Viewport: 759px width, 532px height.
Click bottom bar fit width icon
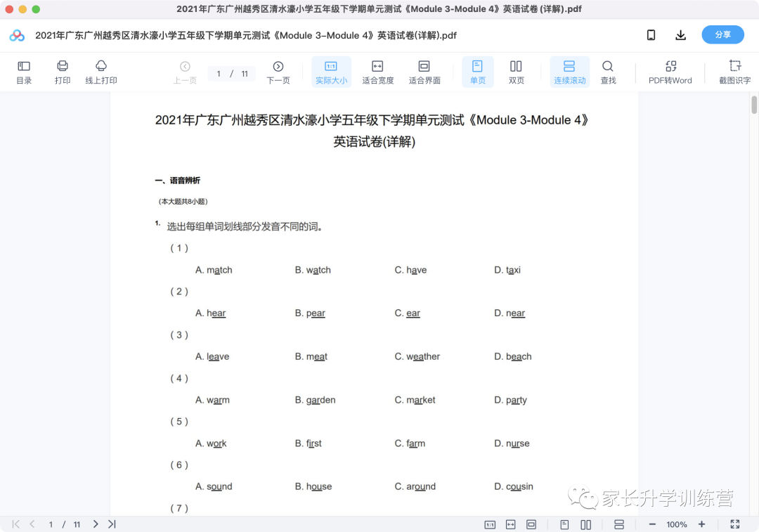pos(511,525)
